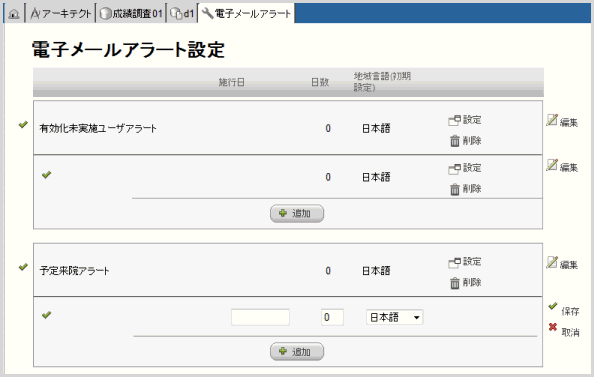594x377 pixels.
Task: Edit the 有効化未実施ユーザアラート row
Action: (x=562, y=121)
